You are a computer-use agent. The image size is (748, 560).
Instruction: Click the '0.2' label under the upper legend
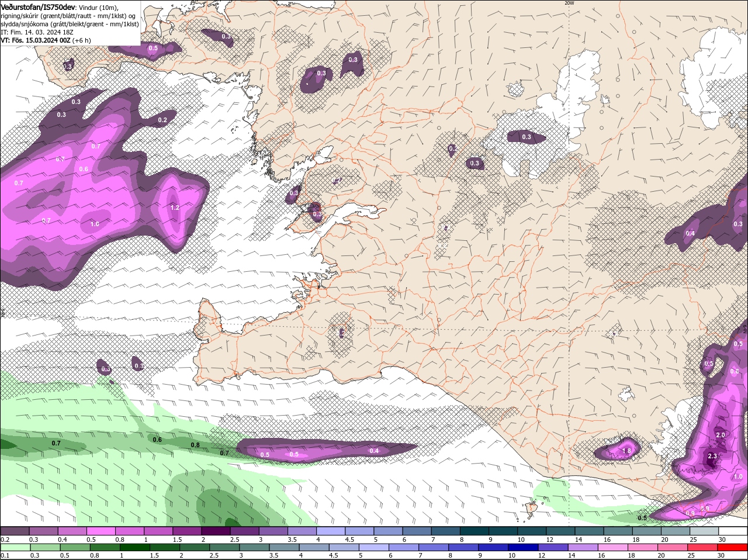click(5, 539)
